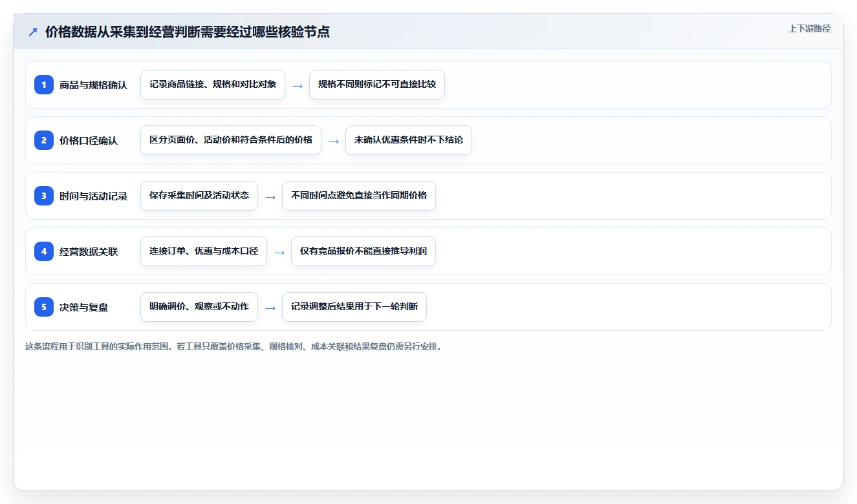This screenshot has height=504, width=857.
Task: Click the 不同时间点避免直接当作同期价格 box
Action: [x=359, y=196]
